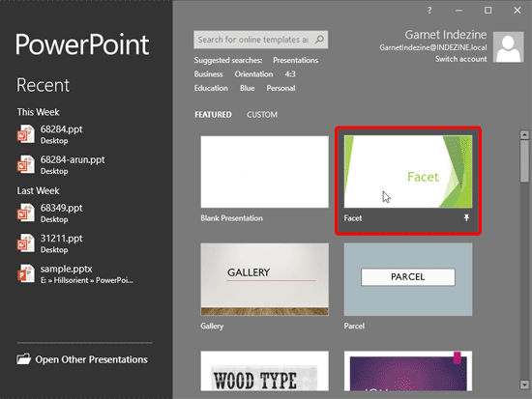Click the Personal suggested search

[x=281, y=88]
